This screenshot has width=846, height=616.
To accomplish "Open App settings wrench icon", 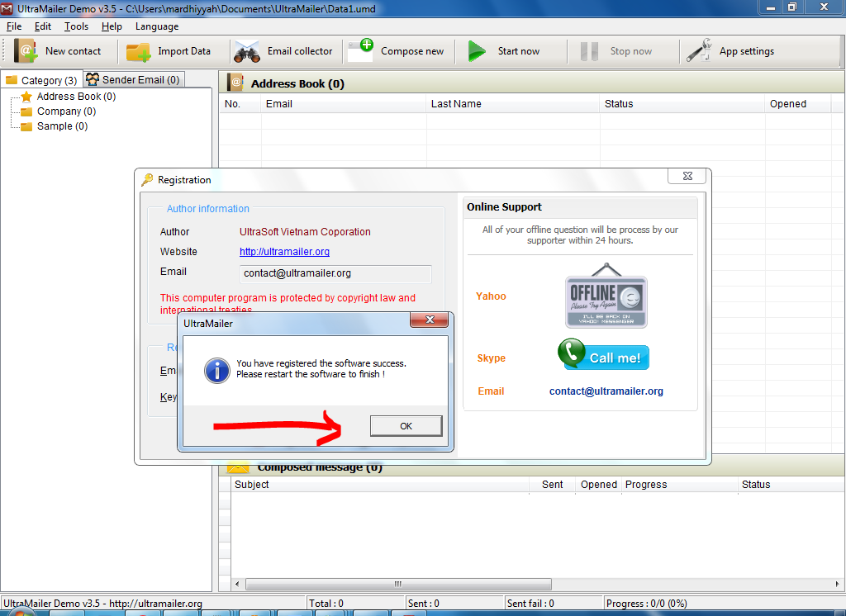I will [x=699, y=50].
